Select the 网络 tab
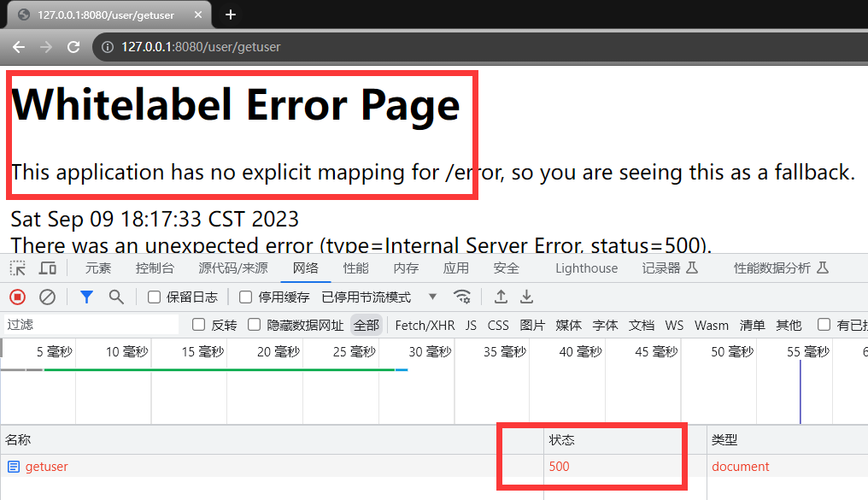The width and height of the screenshot is (868, 500). coord(306,268)
